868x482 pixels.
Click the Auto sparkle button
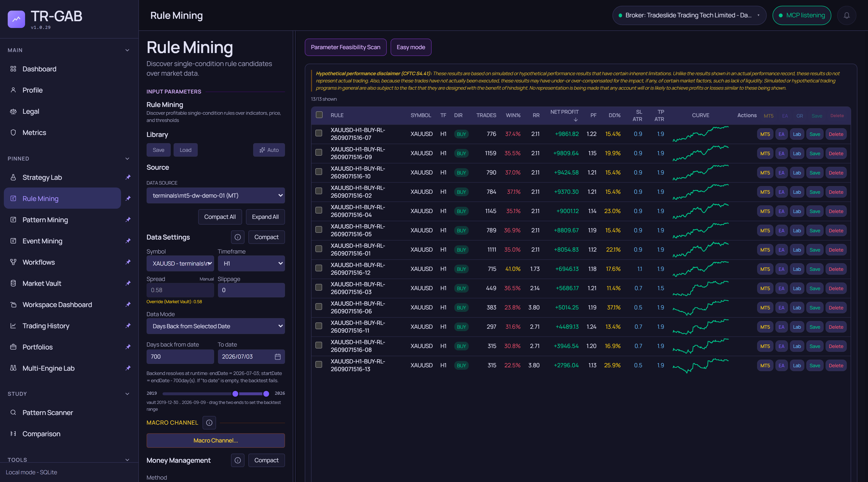pyautogui.click(x=269, y=150)
